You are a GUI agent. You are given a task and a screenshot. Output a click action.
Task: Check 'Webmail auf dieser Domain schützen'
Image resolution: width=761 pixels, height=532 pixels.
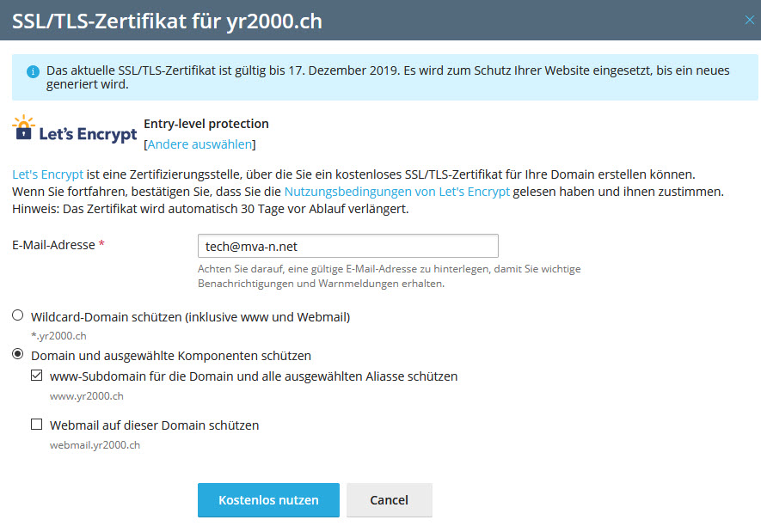point(36,425)
